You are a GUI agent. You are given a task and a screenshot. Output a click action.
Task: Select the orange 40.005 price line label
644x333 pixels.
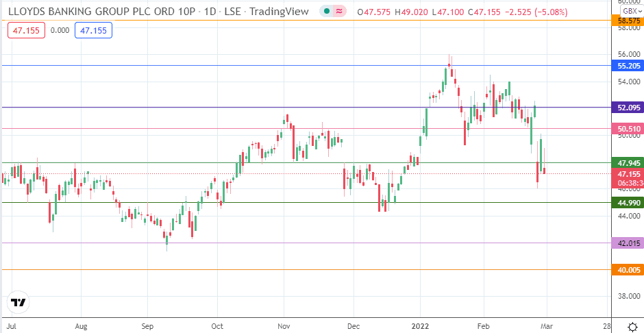(628, 270)
